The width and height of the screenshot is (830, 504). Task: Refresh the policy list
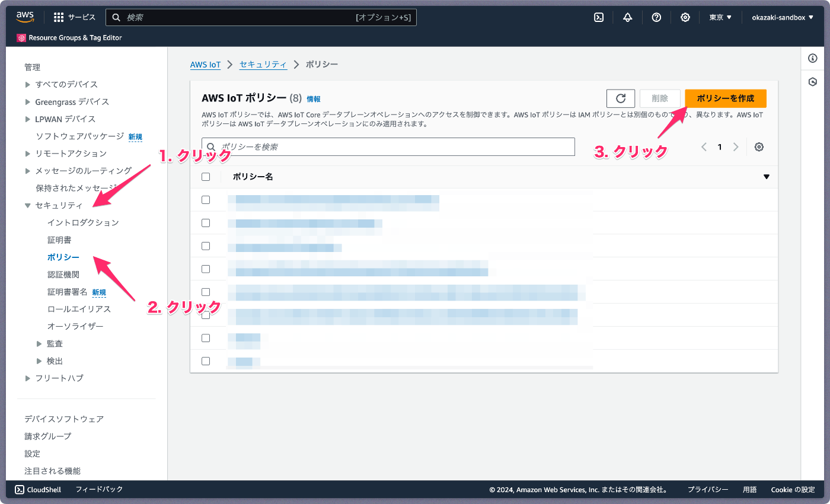coord(621,98)
